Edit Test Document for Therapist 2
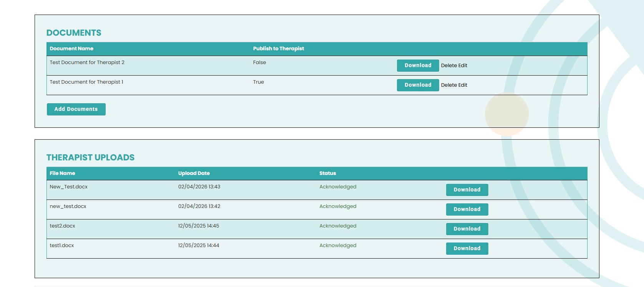Viewport: 644px width, 287px height. coord(463,66)
